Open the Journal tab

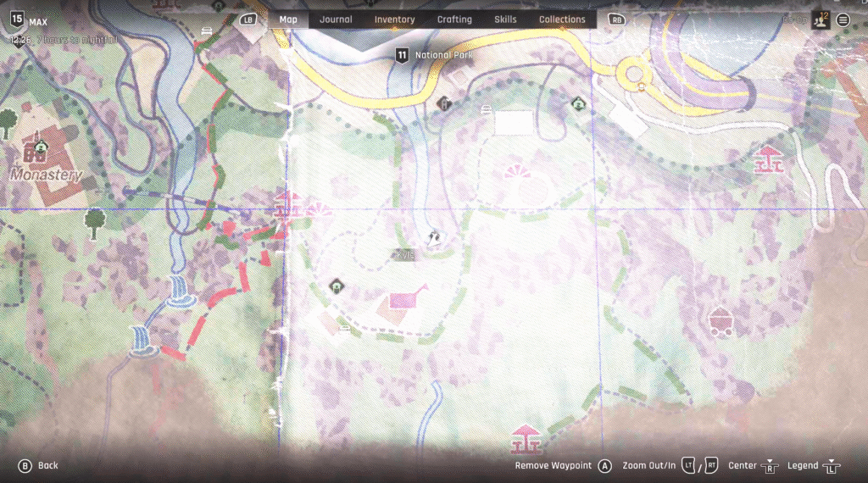coord(336,19)
